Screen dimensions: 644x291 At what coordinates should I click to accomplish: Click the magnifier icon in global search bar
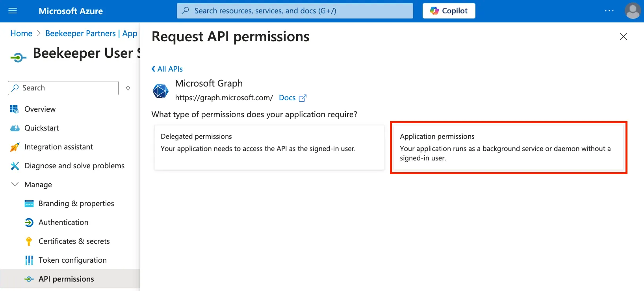tap(185, 11)
